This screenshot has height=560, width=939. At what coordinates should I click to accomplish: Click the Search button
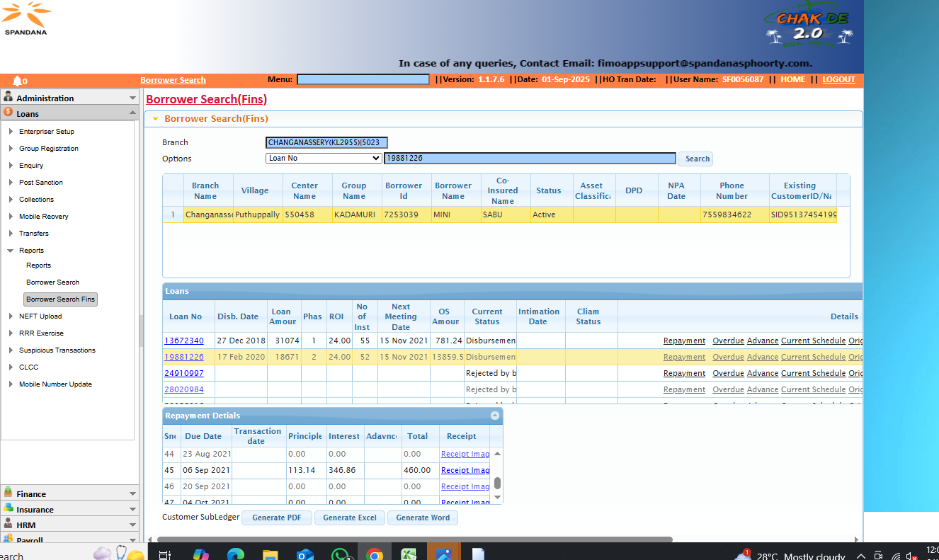[696, 159]
